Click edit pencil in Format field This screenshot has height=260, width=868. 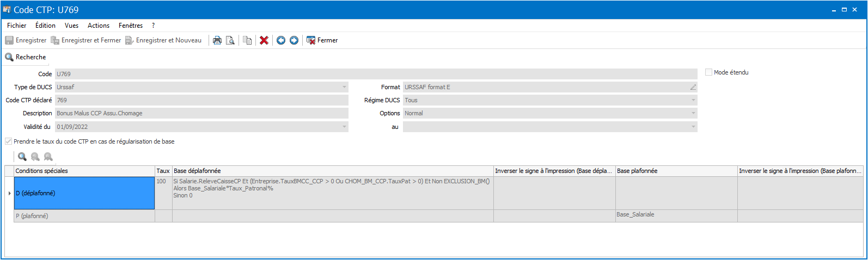click(693, 87)
